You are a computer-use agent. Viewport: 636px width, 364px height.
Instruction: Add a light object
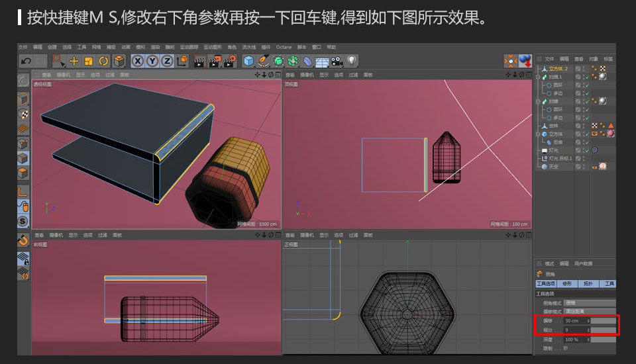pyautogui.click(x=352, y=61)
